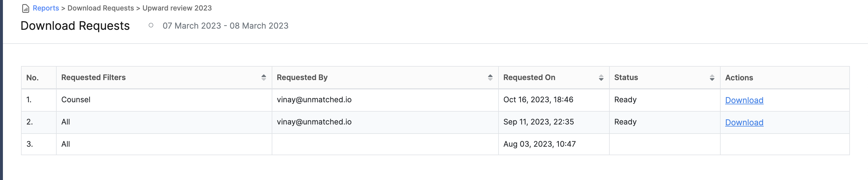The image size is (868, 180).
Task: Click the 07 March 2023 date range
Action: (225, 26)
